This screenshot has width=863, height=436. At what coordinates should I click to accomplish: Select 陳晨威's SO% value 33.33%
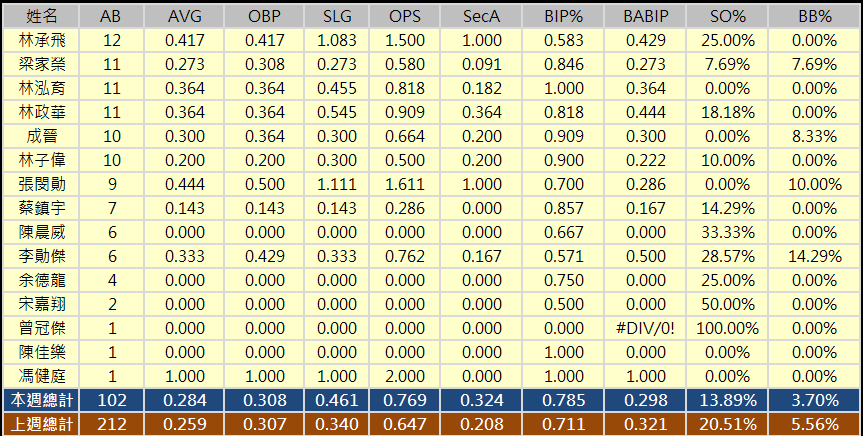tap(728, 232)
